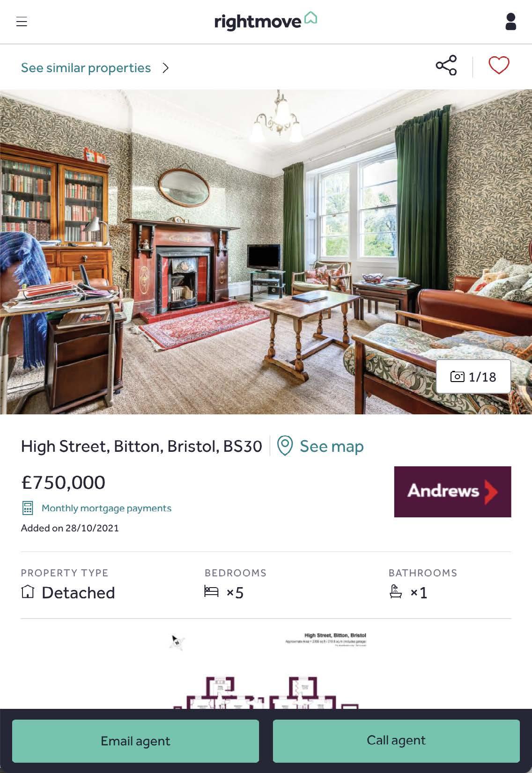Expand See similar properties chevron
This screenshot has width=532, height=773.
165,68
